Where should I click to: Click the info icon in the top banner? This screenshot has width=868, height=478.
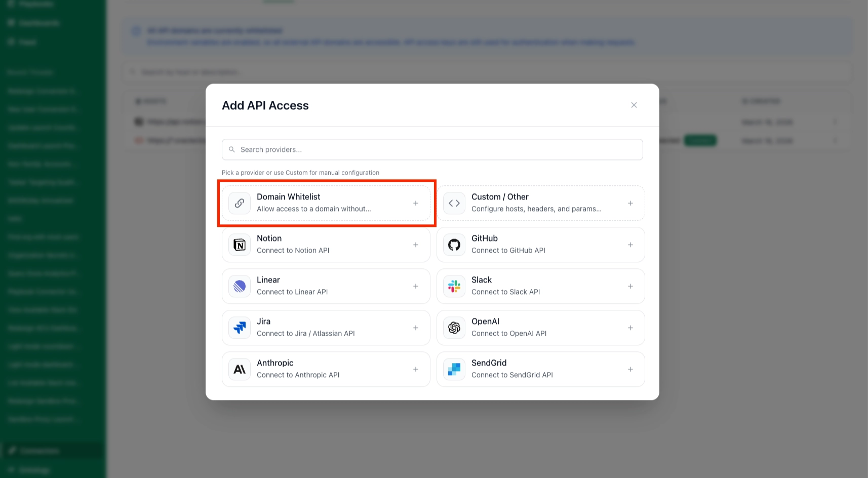136,31
